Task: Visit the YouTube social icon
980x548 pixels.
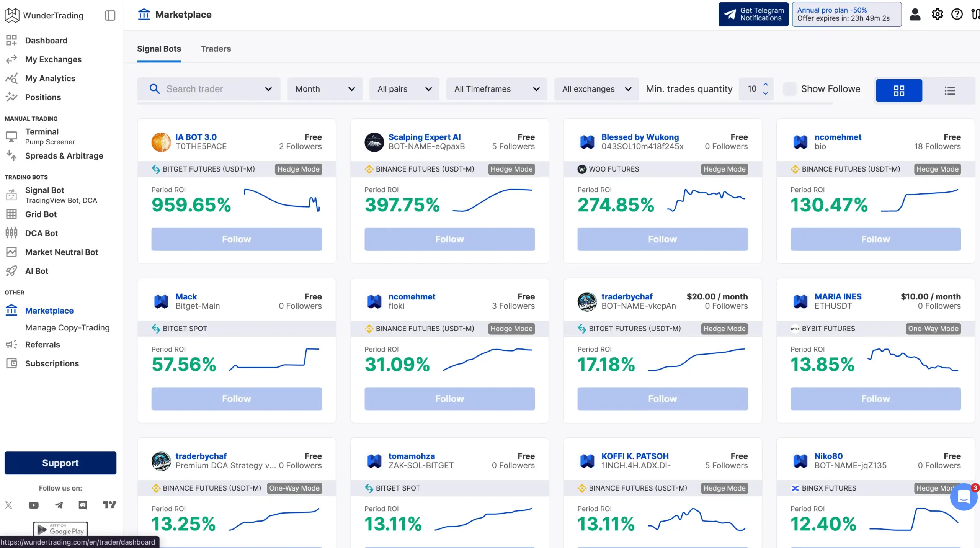Action: [x=34, y=505]
